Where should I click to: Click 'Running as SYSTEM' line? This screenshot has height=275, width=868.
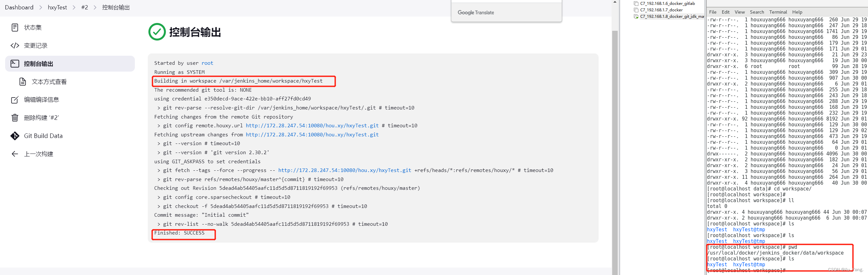click(179, 72)
